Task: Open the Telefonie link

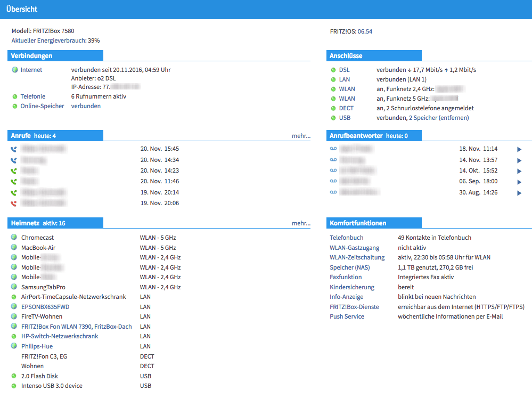Action: coord(32,96)
